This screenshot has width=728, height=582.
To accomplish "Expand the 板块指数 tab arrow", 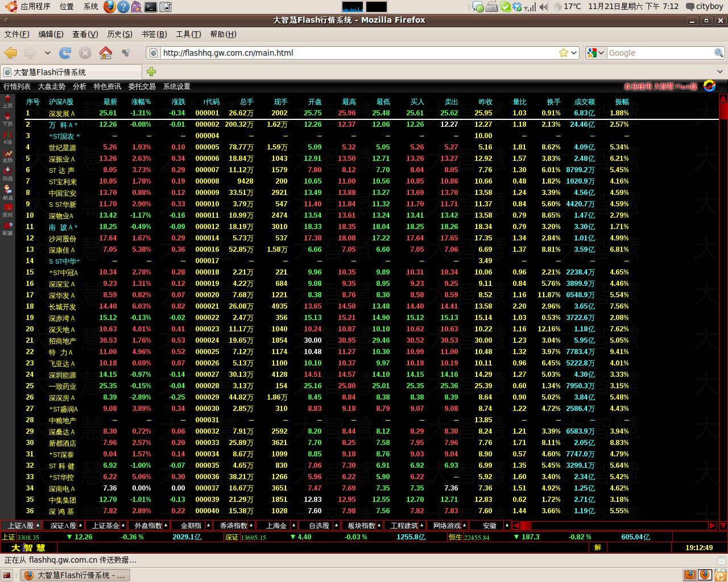I will click(379, 525).
